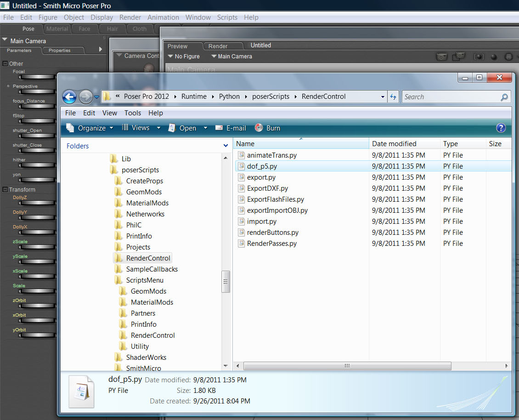Expand the Views dropdown arrow

(x=159, y=128)
